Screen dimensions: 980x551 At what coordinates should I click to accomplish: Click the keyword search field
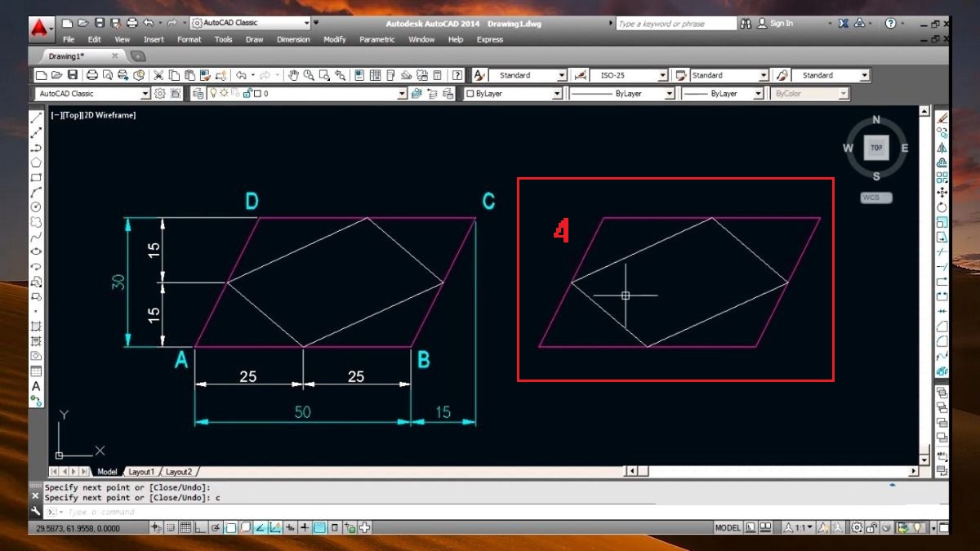click(x=676, y=24)
